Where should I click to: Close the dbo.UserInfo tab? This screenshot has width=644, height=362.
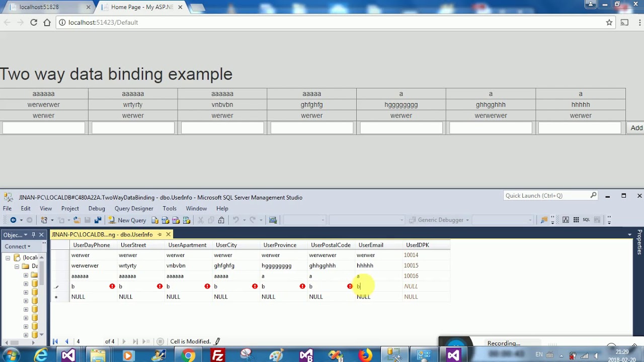(169, 234)
